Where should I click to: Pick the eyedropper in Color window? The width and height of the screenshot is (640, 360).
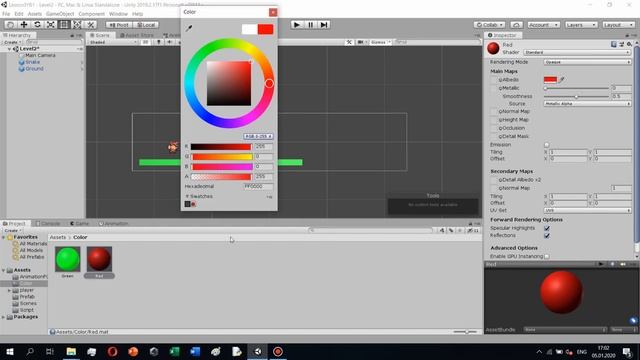pyautogui.click(x=189, y=28)
